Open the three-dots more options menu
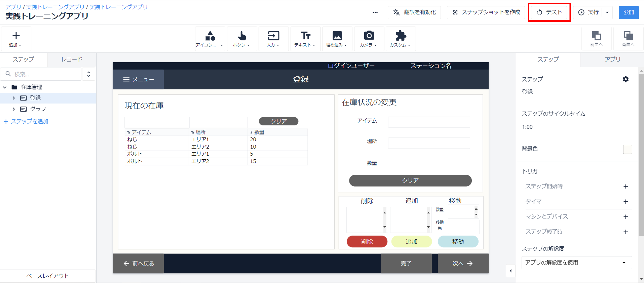This screenshot has width=644, height=283. (375, 12)
